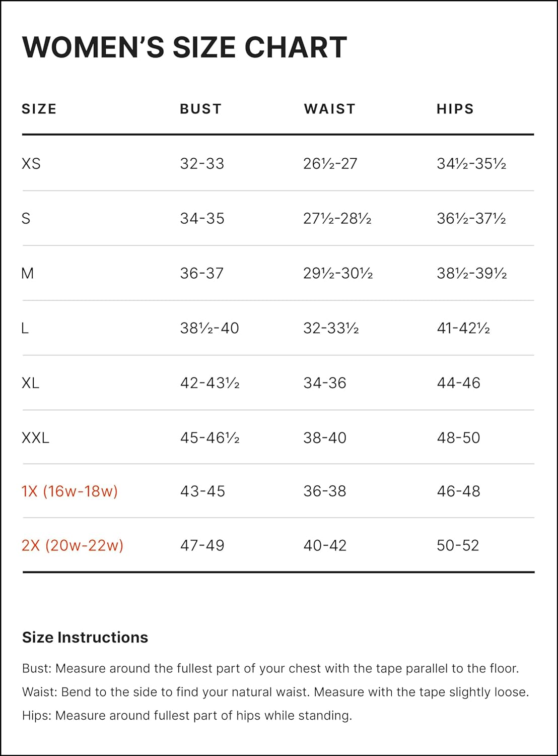Select the Bust measuring instruction line

click(270, 669)
